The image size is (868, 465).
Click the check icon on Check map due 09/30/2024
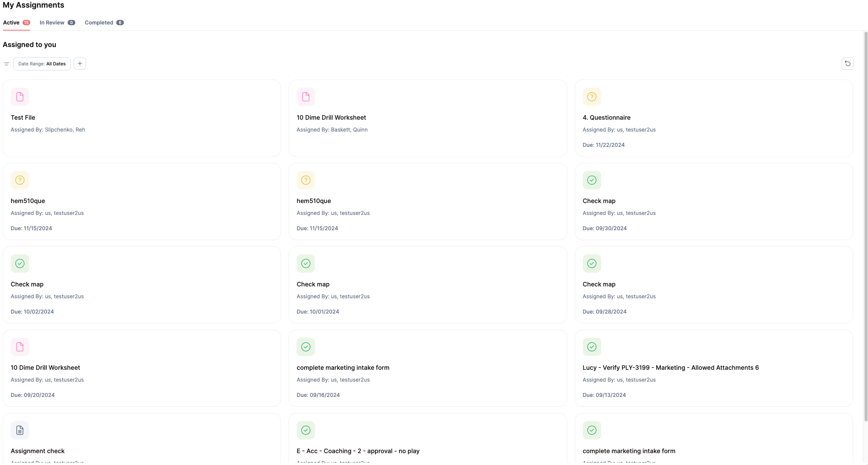[592, 180]
